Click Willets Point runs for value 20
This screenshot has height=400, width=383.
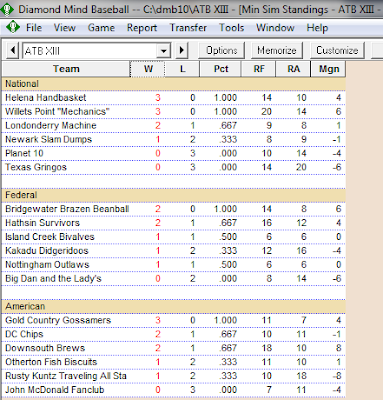click(x=266, y=112)
